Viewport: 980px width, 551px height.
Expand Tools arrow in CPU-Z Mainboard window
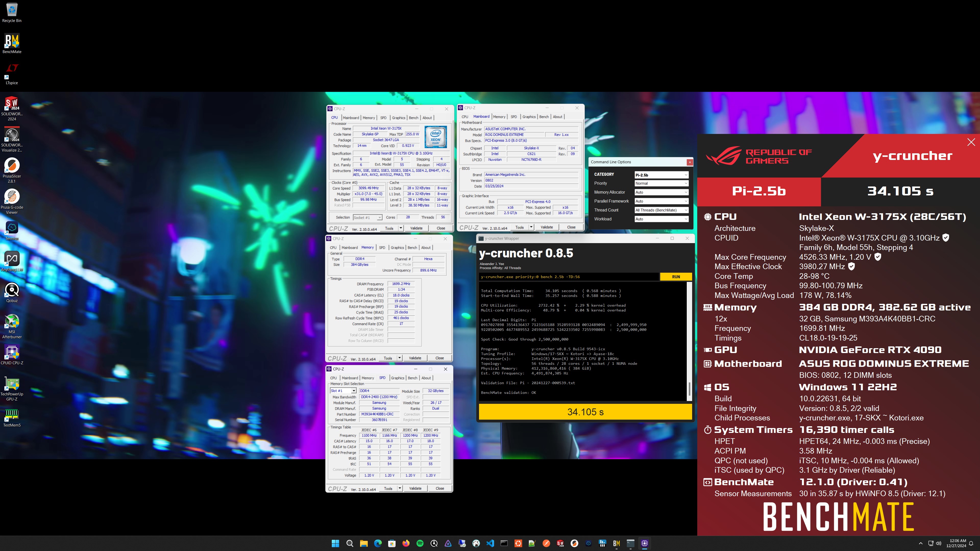coord(531,227)
